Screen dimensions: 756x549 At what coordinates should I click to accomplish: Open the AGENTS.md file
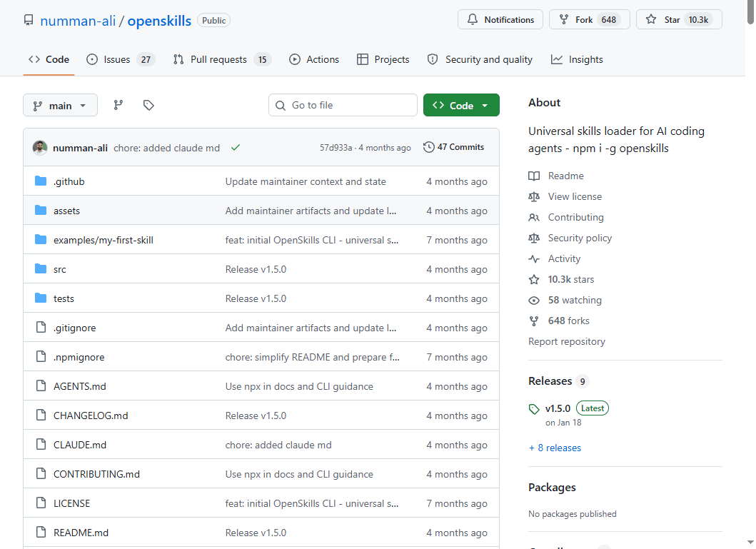[79, 386]
